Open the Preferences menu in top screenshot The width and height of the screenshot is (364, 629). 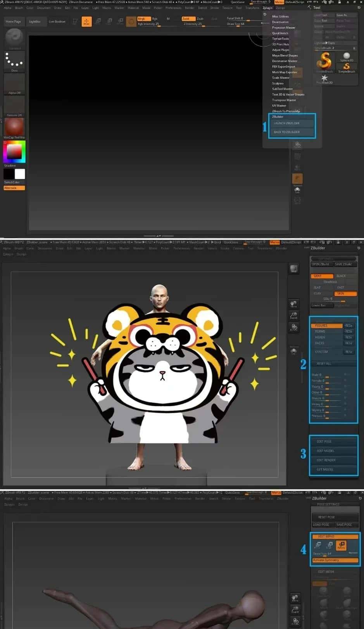pos(173,8)
